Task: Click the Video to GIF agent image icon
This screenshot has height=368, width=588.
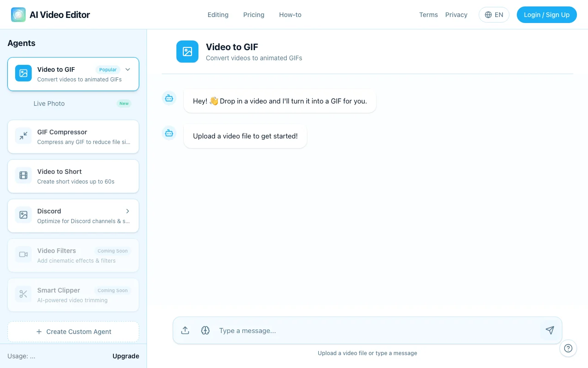Action: [x=23, y=73]
